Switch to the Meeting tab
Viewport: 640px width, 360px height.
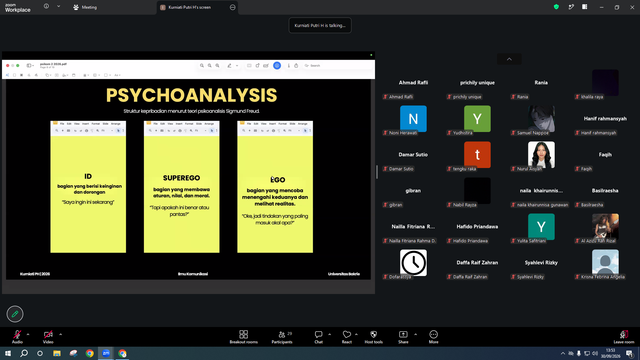[x=85, y=7]
